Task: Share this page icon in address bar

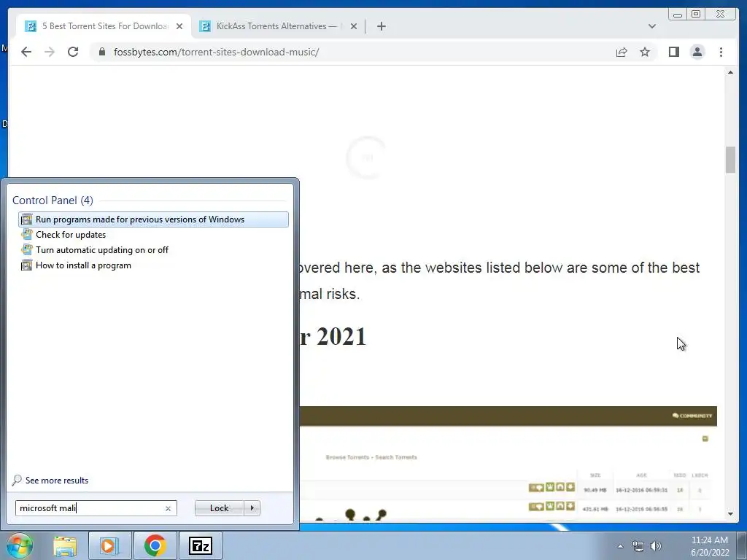Action: coord(622,52)
